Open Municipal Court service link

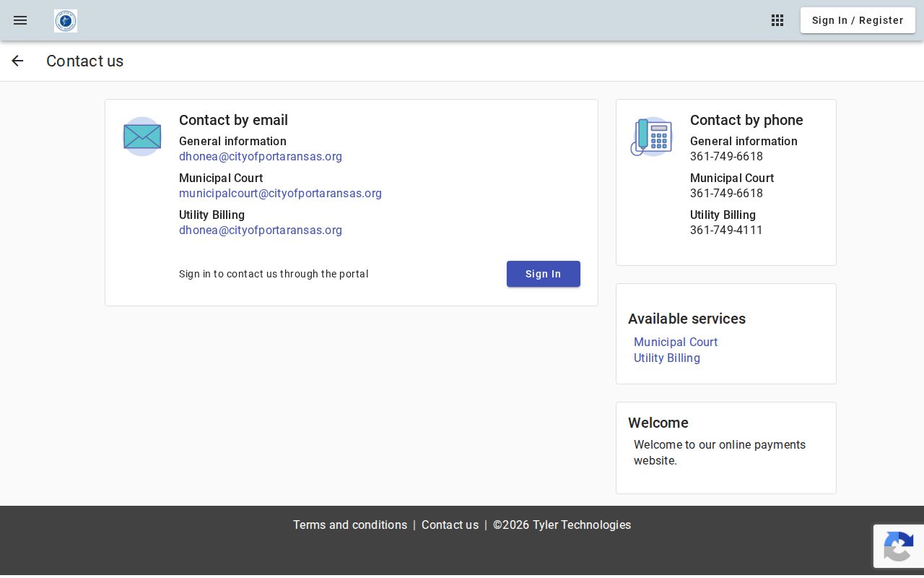pyautogui.click(x=676, y=342)
